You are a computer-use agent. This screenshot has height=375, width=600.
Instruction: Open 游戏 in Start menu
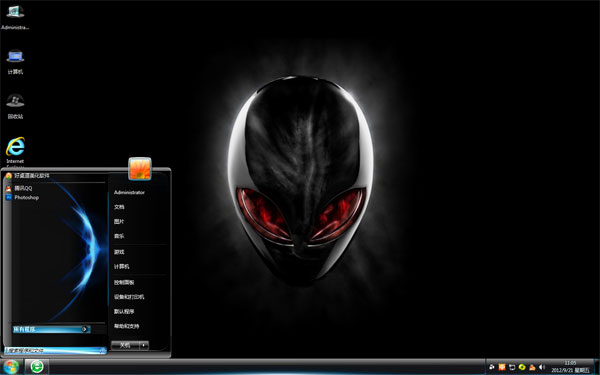[119, 252]
